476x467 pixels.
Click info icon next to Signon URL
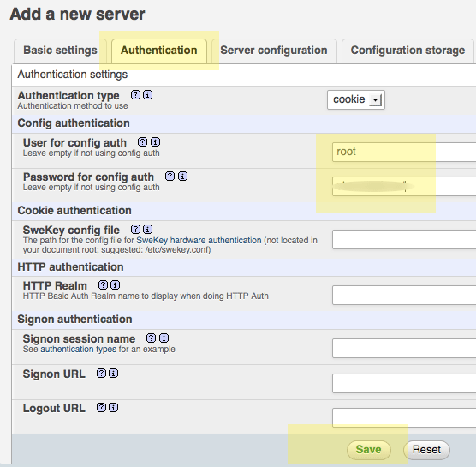tap(114, 374)
